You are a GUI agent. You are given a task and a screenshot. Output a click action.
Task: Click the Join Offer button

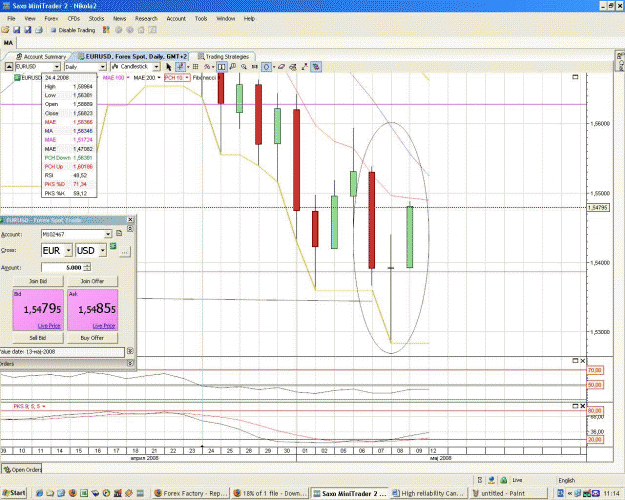(x=92, y=281)
